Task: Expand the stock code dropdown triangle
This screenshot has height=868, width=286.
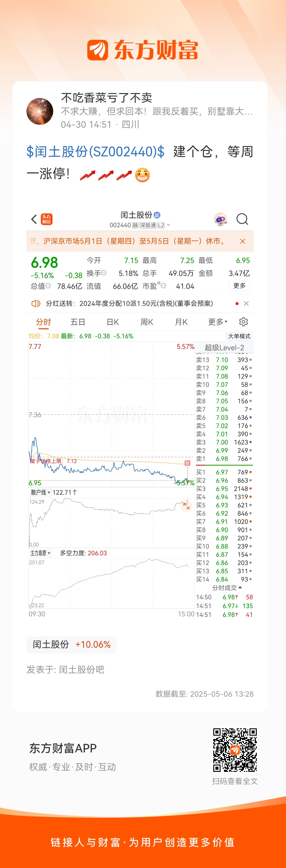Action: (x=169, y=225)
